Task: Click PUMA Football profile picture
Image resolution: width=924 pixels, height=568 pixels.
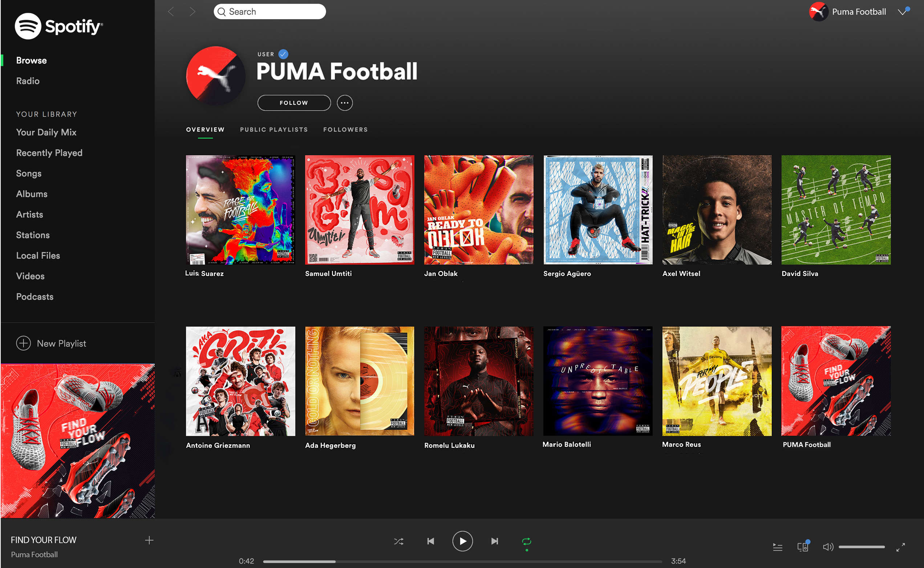Action: tap(215, 76)
